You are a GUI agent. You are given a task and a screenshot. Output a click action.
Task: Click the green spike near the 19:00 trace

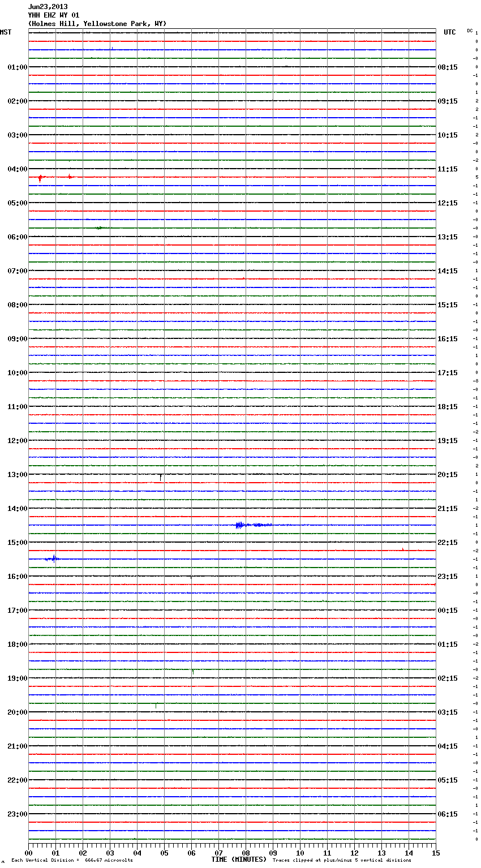click(193, 672)
